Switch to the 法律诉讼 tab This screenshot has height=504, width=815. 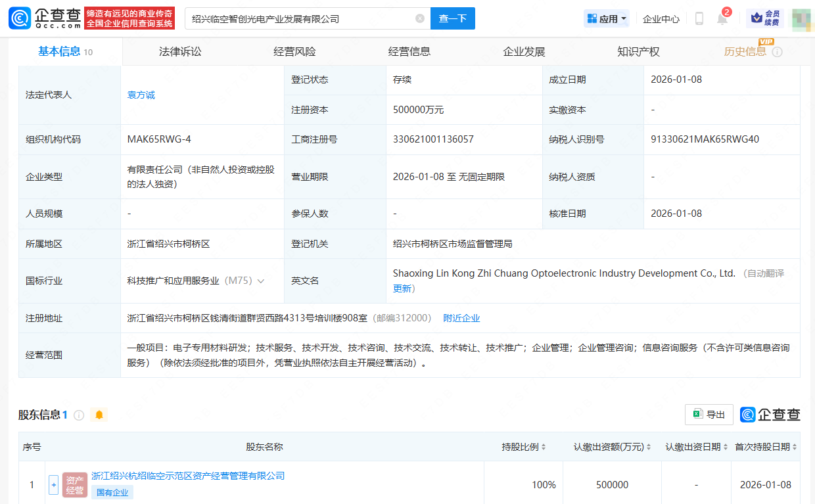pyautogui.click(x=180, y=51)
